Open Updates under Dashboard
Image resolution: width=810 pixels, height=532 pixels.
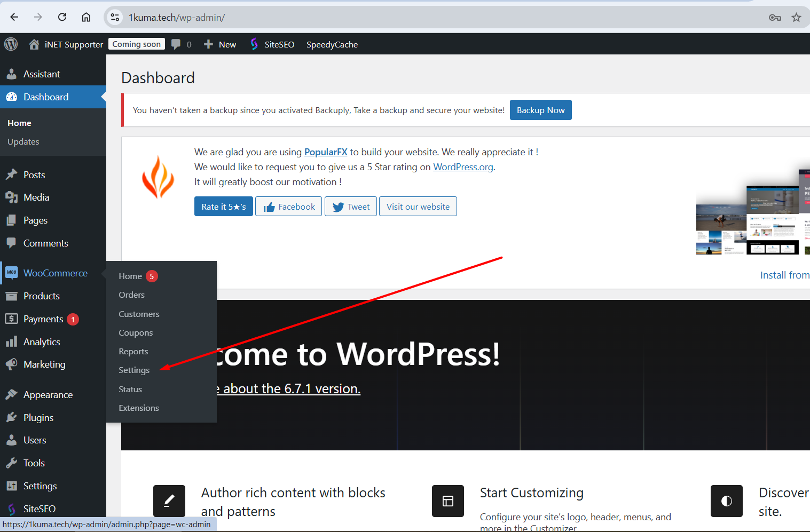click(23, 142)
